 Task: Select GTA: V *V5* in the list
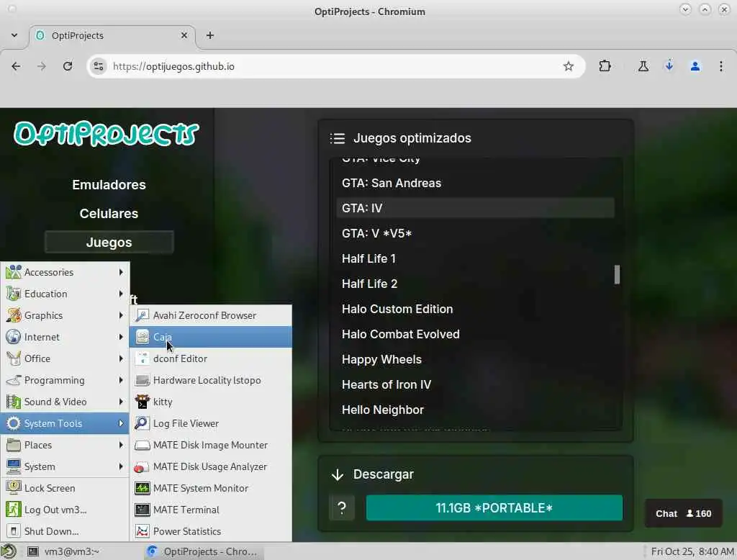pos(476,233)
